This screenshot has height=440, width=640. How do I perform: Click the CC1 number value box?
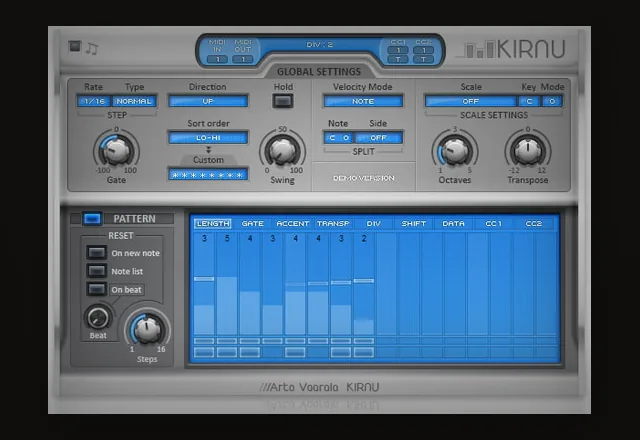point(398,50)
